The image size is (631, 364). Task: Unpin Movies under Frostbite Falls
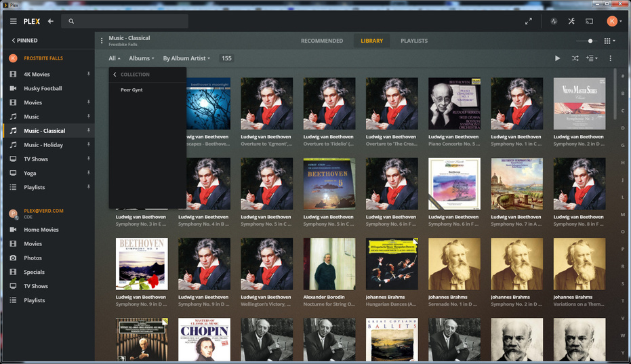(x=89, y=102)
